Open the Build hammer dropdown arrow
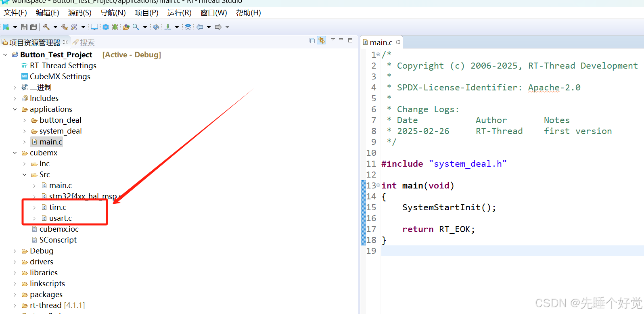The height and width of the screenshot is (314, 644). pyautogui.click(x=55, y=27)
